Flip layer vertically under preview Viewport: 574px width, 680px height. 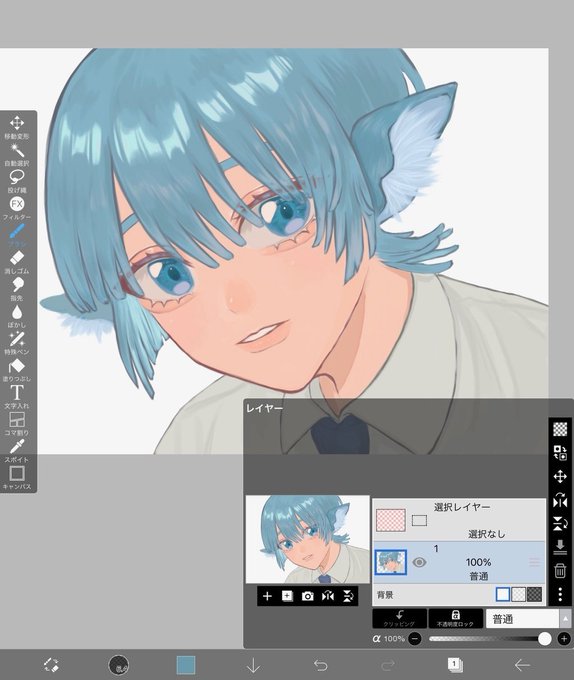pos(348,596)
